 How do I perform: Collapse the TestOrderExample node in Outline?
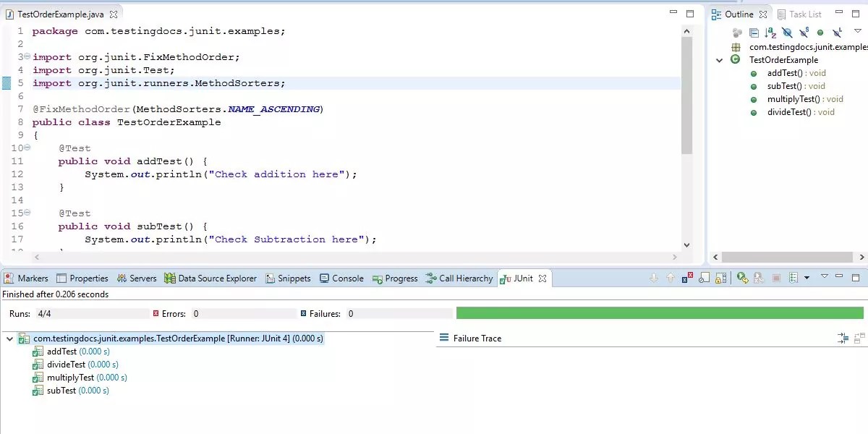click(718, 60)
